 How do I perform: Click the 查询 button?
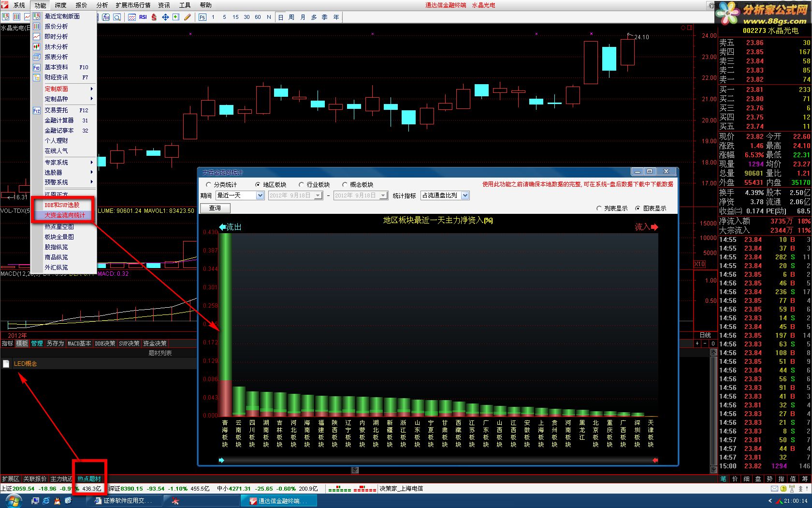215,208
